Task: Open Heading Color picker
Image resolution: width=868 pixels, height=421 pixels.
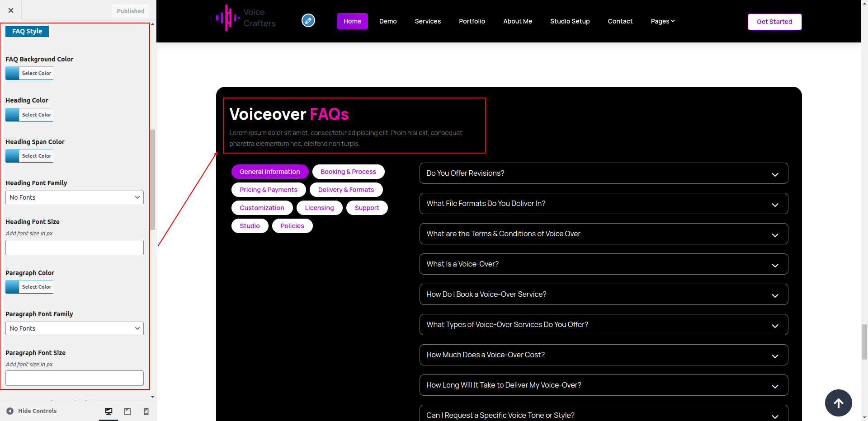Action: pyautogui.click(x=29, y=115)
